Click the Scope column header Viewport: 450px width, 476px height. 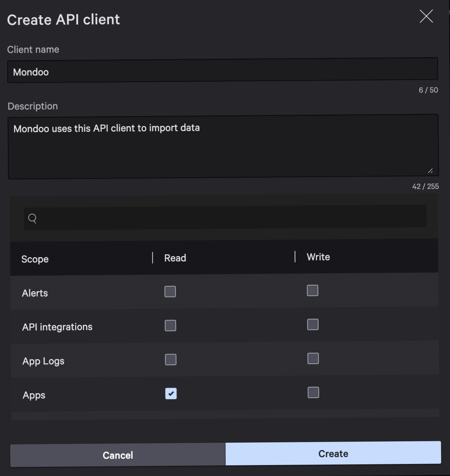pyautogui.click(x=35, y=259)
